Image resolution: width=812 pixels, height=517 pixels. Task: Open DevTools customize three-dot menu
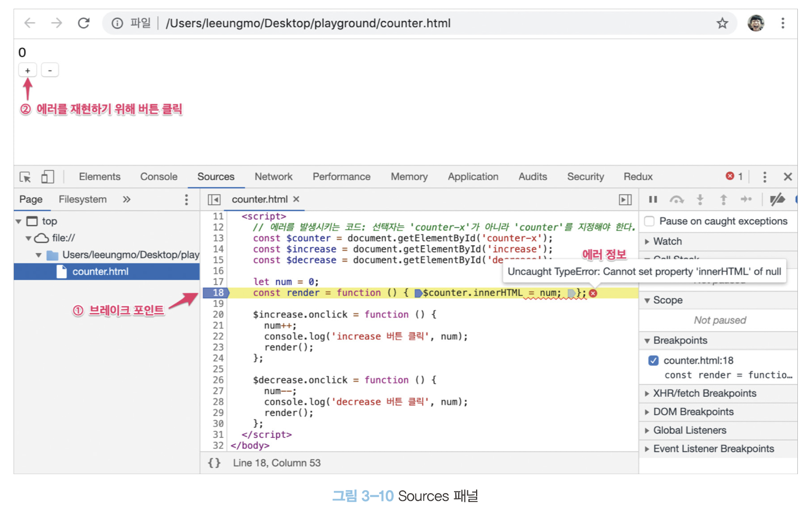[764, 177]
